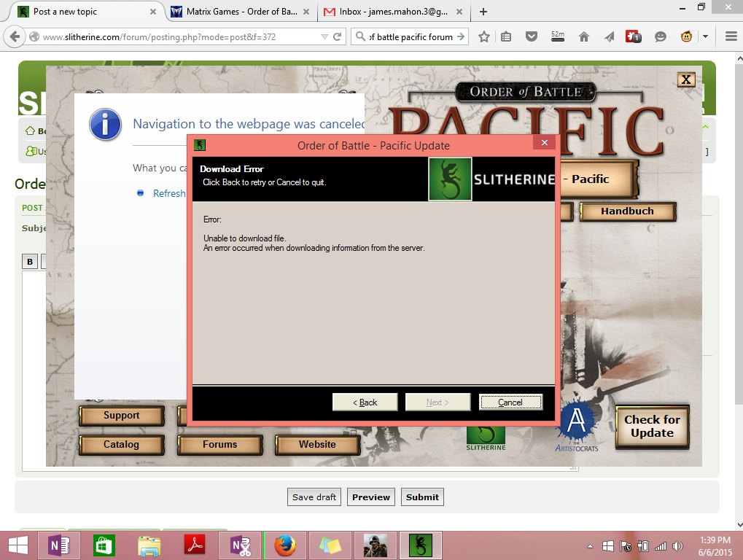Show hidden system tray icons
743x560 pixels.
(x=590, y=546)
